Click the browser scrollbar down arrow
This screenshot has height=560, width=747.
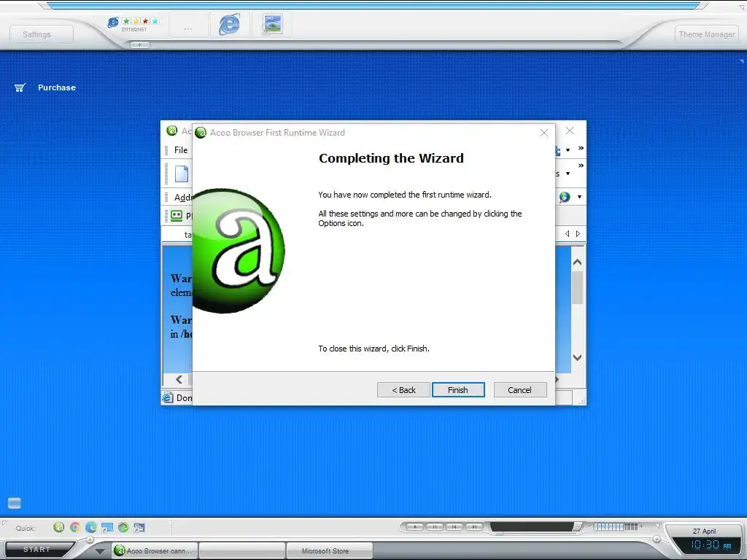pyautogui.click(x=578, y=357)
